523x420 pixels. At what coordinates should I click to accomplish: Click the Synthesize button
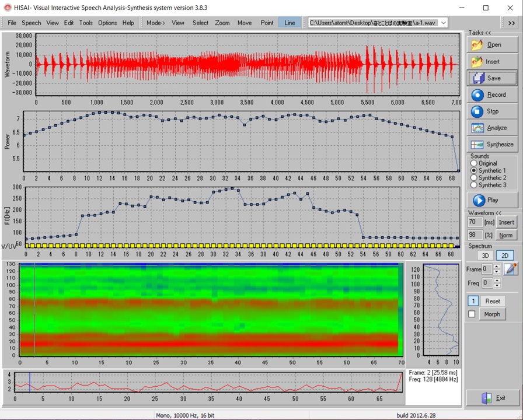[493, 144]
